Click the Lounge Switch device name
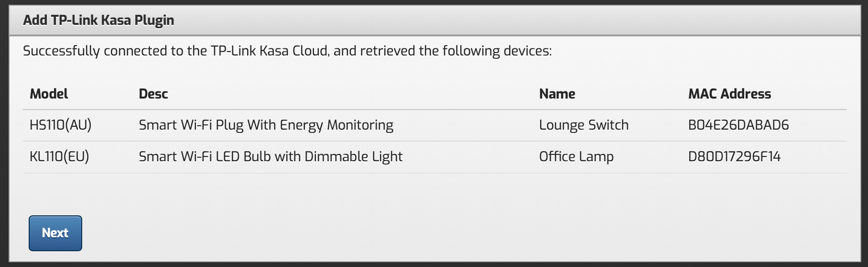 click(584, 125)
